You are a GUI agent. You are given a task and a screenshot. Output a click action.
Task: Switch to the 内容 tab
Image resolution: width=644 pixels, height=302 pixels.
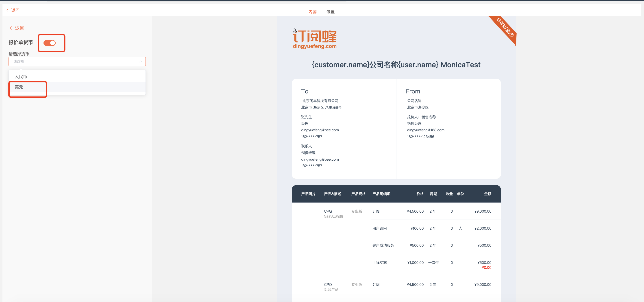point(312,12)
